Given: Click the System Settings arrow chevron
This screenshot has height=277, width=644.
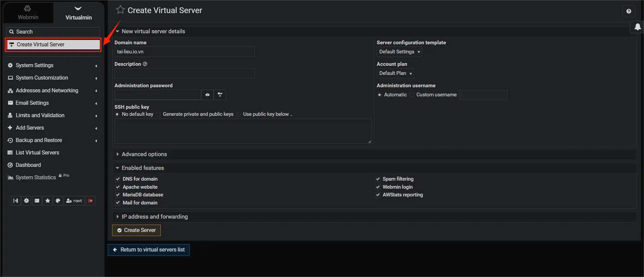Looking at the screenshot, I should click(96, 66).
